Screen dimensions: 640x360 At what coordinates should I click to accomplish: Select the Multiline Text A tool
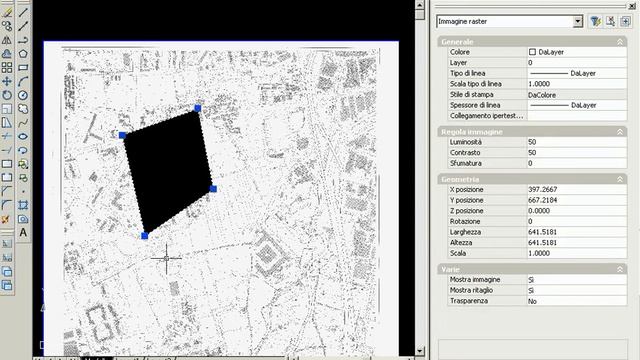click(23, 233)
